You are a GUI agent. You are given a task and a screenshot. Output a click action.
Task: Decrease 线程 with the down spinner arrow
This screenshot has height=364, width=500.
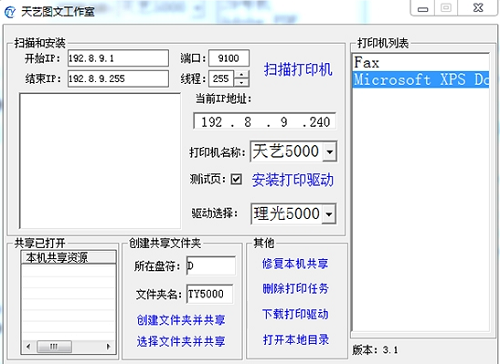(x=242, y=83)
